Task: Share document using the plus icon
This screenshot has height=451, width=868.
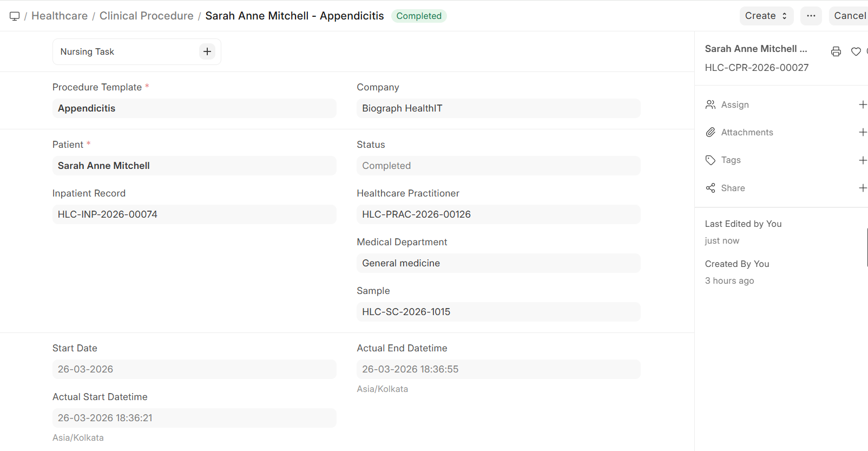Action: pyautogui.click(x=862, y=188)
